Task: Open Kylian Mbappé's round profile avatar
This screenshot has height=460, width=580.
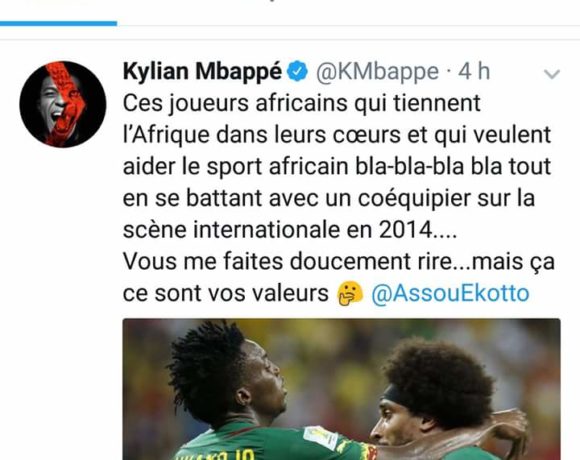Action: click(x=63, y=104)
